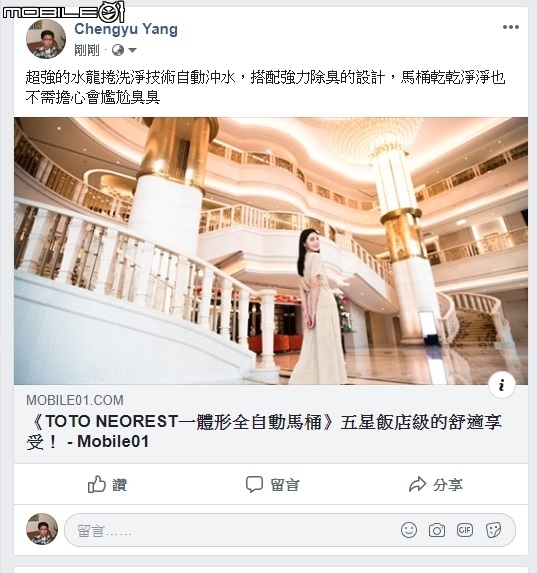The height and width of the screenshot is (573, 537).
Task: Open the three-dot post options menu
Action: click(x=511, y=27)
